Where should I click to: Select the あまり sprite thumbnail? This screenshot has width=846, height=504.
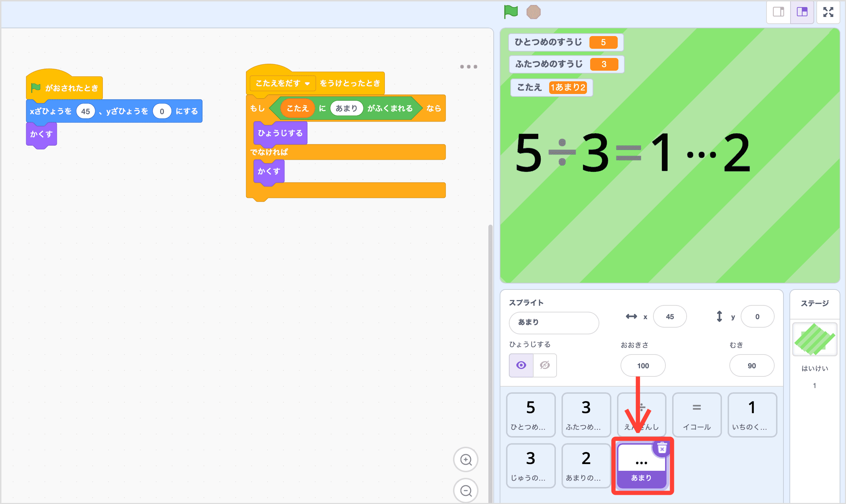point(641,466)
